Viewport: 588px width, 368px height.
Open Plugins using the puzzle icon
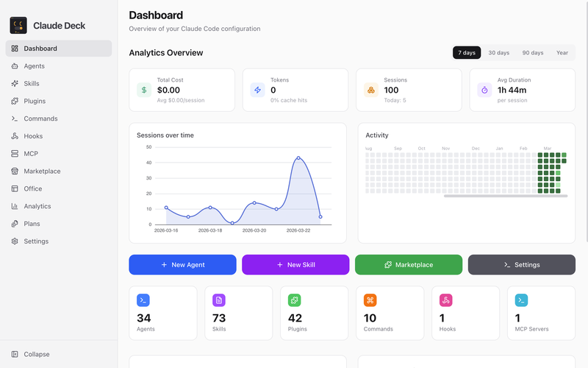(15, 101)
